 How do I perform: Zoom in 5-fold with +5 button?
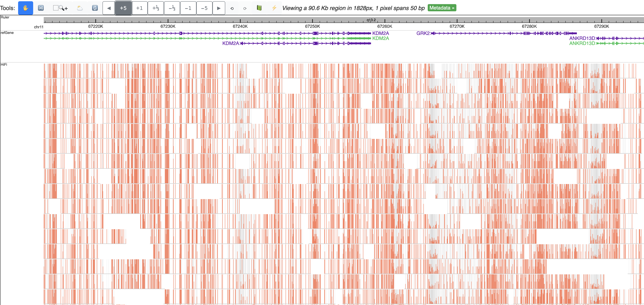click(123, 8)
